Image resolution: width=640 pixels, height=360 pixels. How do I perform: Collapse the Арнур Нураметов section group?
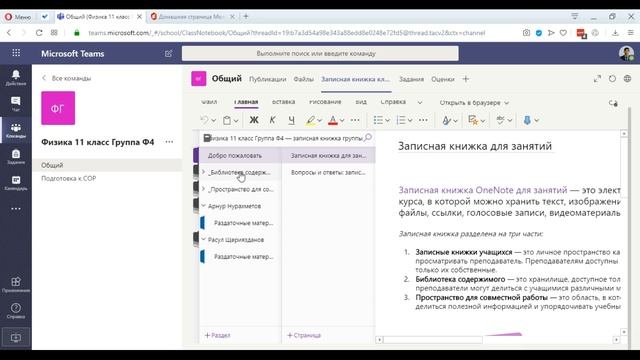pos(203,206)
